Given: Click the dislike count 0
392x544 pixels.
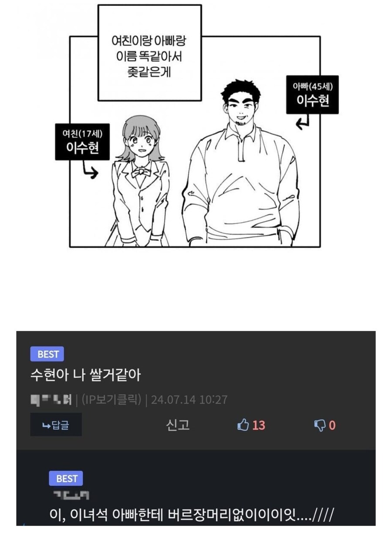Looking at the screenshot, I should 332,425.
